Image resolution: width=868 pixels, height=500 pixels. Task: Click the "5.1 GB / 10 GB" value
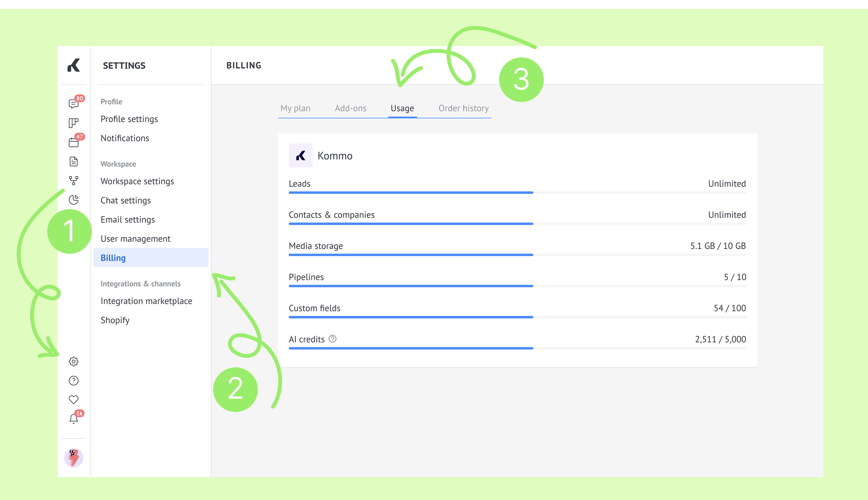(x=718, y=246)
